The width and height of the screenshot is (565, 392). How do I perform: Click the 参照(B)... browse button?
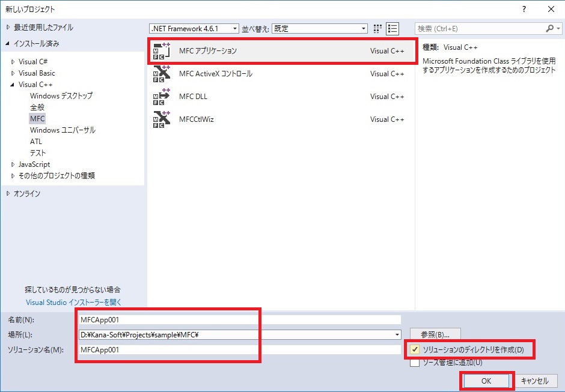(435, 335)
